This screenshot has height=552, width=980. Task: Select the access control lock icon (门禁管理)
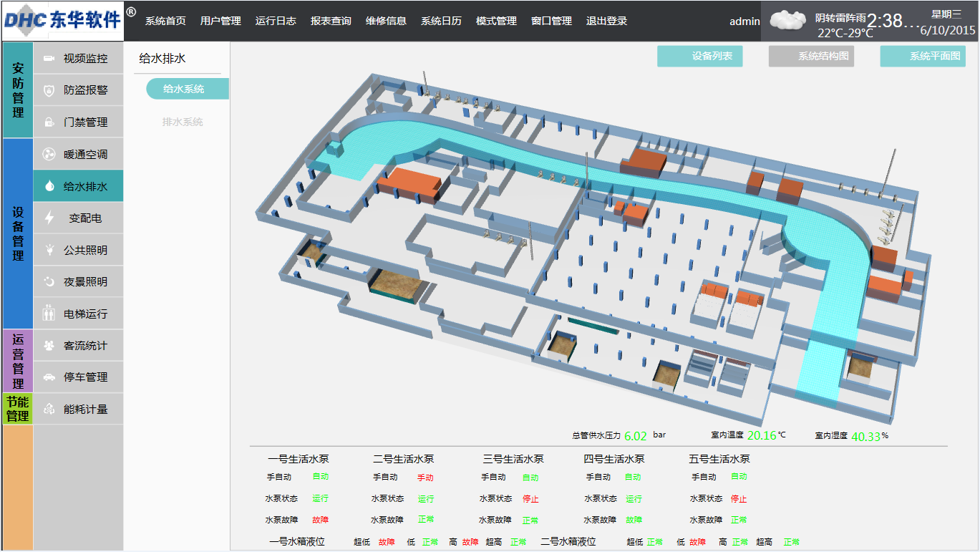pyautogui.click(x=49, y=122)
